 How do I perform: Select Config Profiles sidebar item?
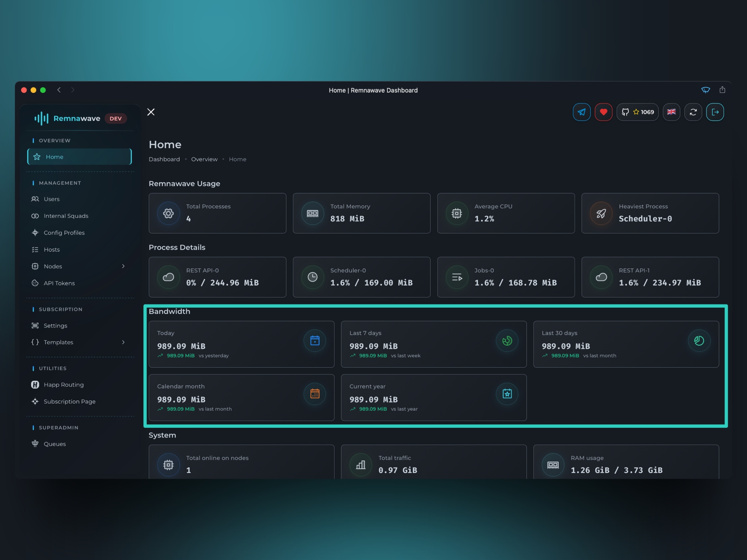64,233
